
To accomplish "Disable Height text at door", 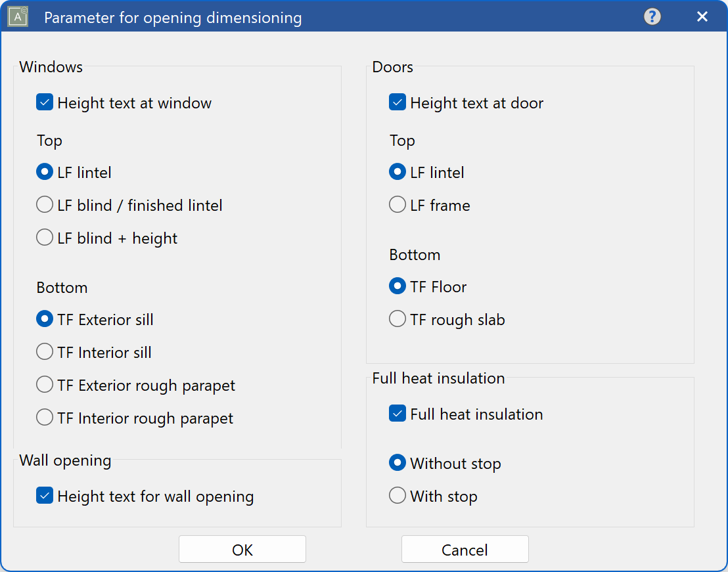I will (x=397, y=102).
